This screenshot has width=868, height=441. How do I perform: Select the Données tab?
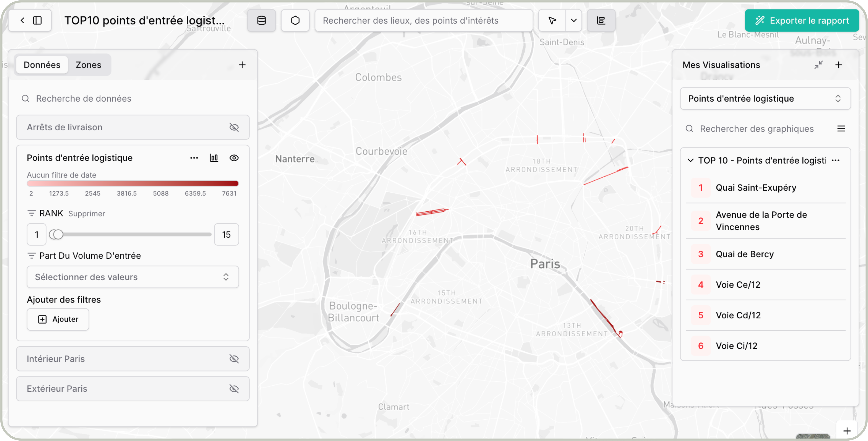(42, 65)
